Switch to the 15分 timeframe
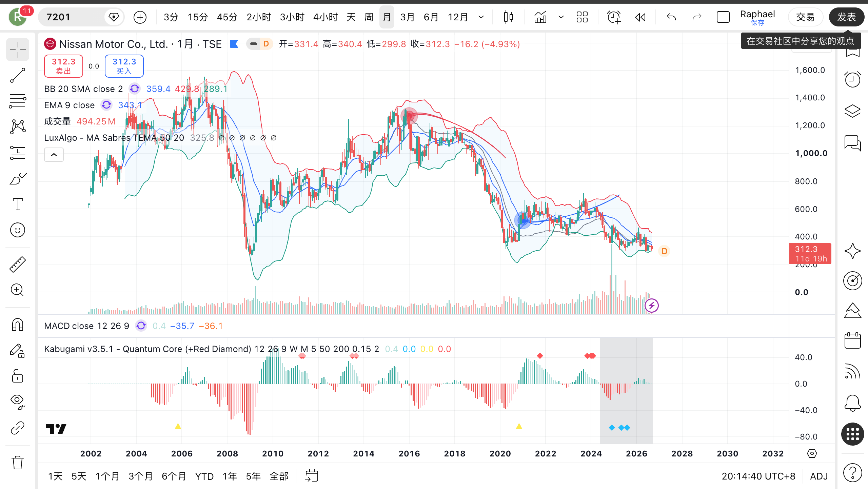Screen dimensions: 868x489 (198, 17)
